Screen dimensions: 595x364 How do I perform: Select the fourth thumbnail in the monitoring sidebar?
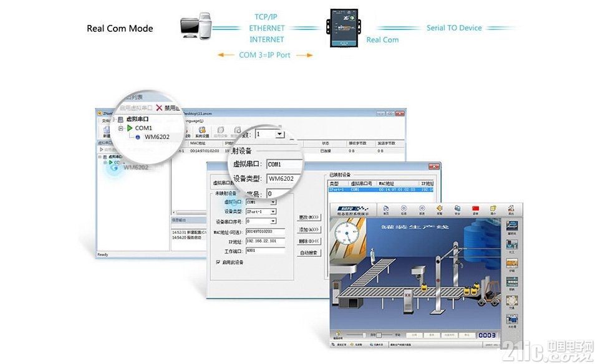pos(511,282)
